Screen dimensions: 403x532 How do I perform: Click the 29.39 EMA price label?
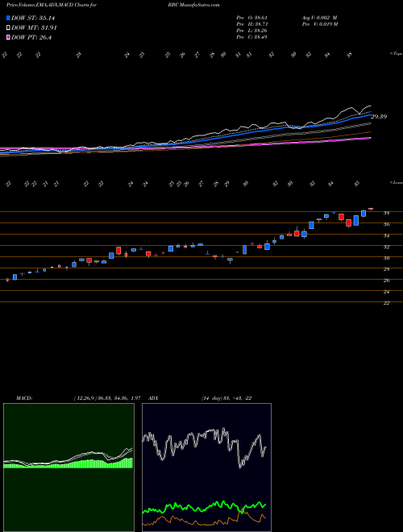[379, 117]
